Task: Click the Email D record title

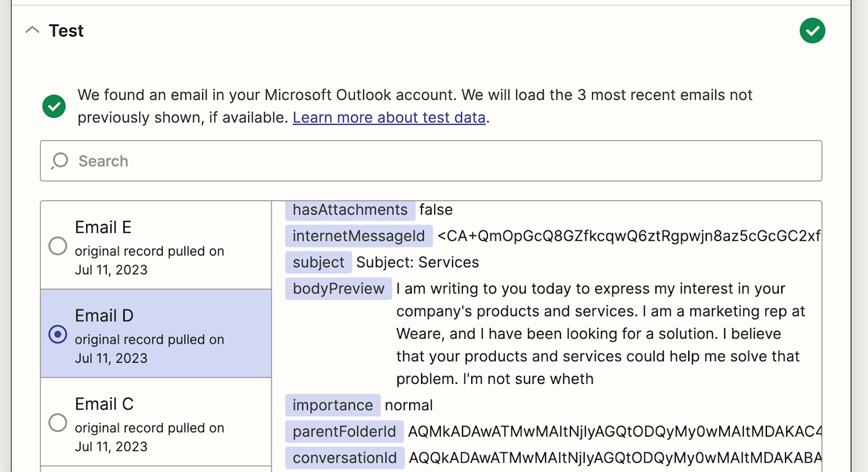Action: coord(104,316)
